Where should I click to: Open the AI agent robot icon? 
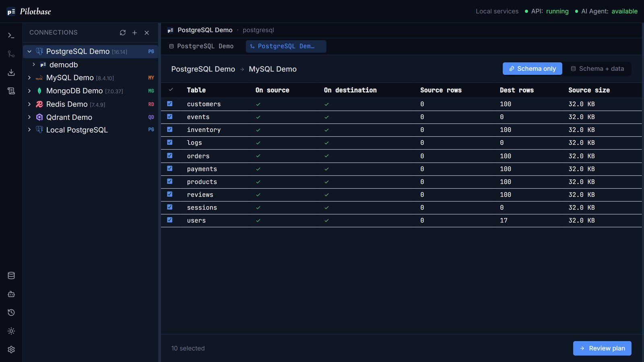pos(11,294)
